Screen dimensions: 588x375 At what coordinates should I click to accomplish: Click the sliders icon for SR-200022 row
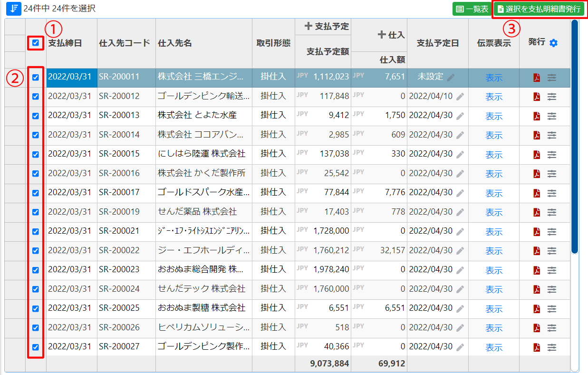coord(551,251)
